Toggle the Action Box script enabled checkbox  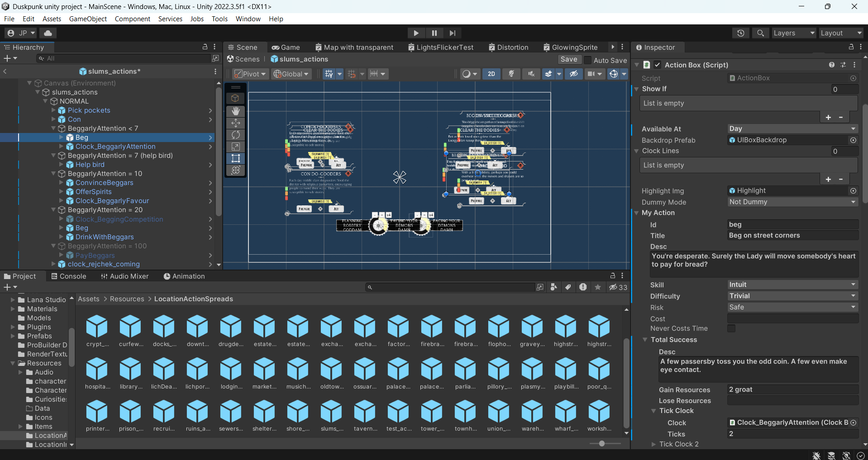tap(658, 65)
